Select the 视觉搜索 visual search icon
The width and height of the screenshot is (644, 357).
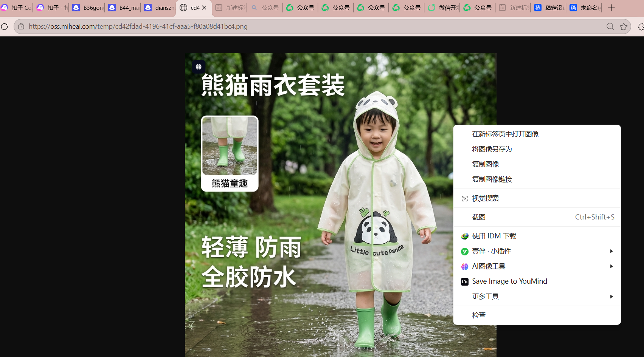[464, 198]
